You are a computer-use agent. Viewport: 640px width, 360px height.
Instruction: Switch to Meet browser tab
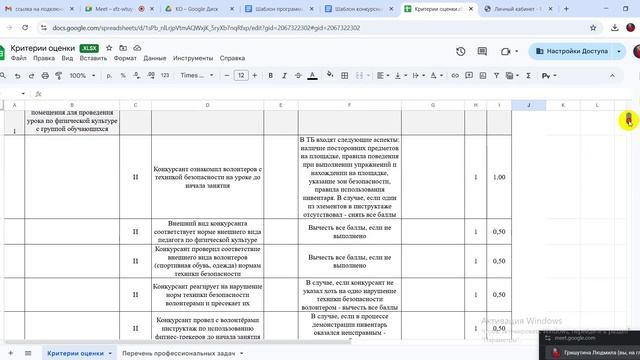click(x=119, y=9)
